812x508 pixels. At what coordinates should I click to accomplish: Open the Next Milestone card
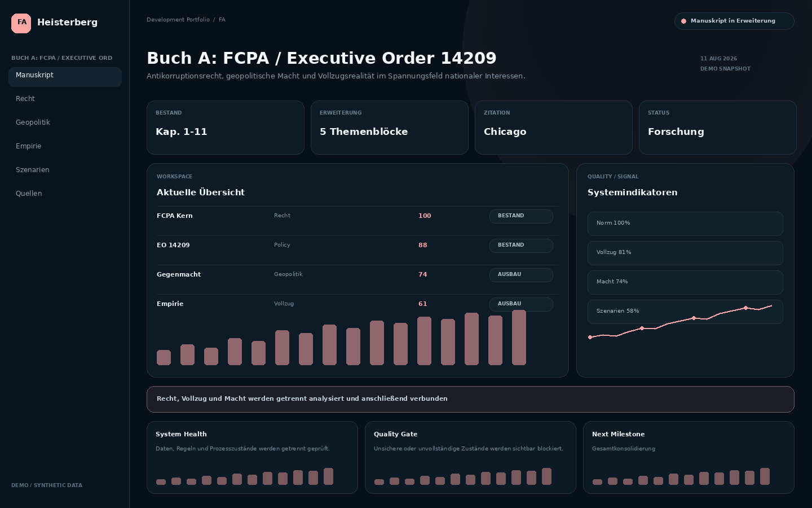(x=689, y=457)
